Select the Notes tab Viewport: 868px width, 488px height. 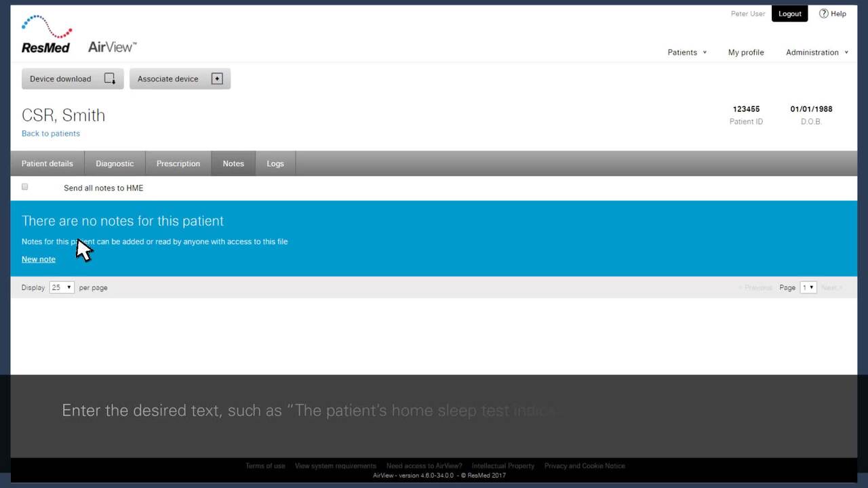click(233, 163)
